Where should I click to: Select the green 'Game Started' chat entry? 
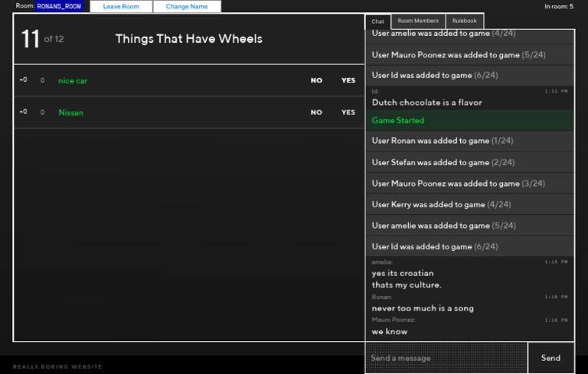point(398,120)
